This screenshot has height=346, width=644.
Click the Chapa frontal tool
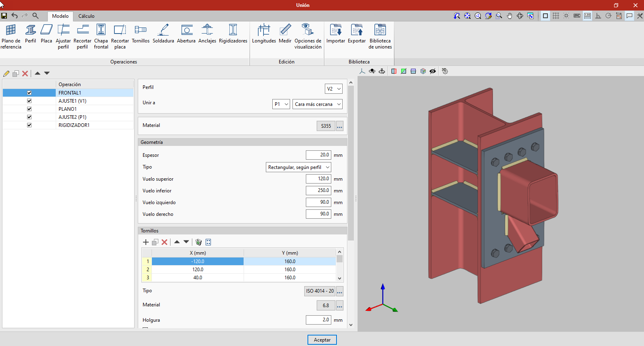(101, 36)
